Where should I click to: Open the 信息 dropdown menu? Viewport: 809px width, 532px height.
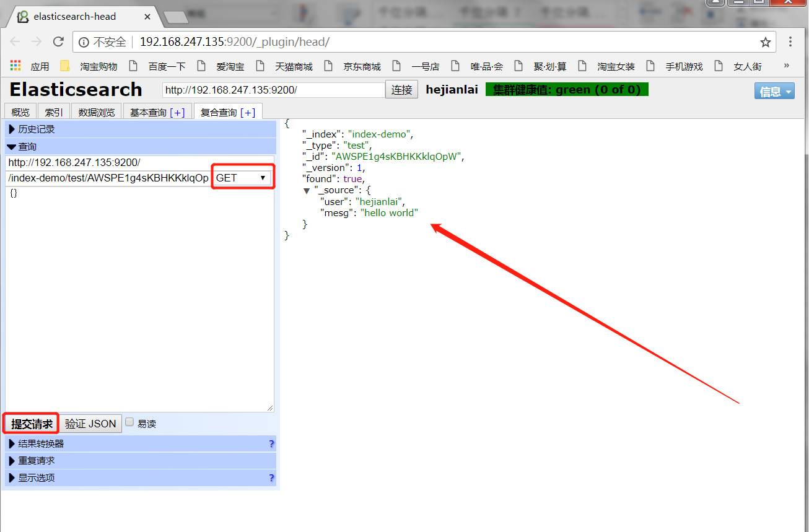coord(774,92)
